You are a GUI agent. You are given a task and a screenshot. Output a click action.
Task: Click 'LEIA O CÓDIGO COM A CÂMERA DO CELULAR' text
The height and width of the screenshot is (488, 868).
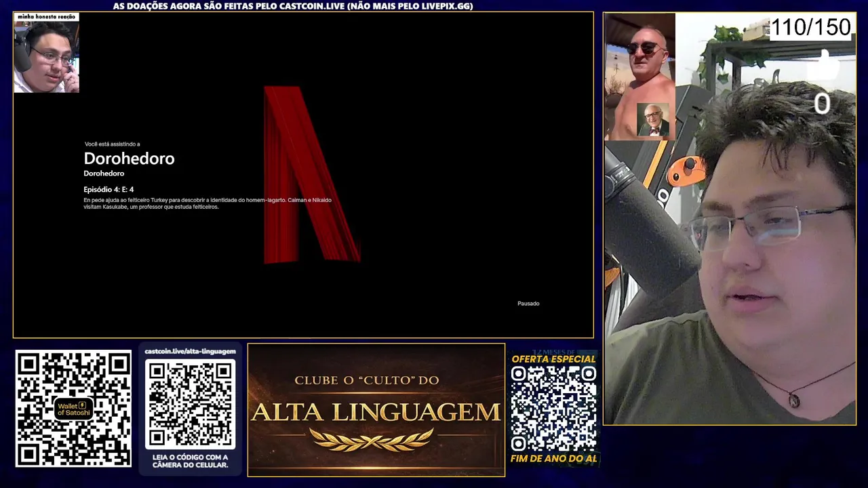tap(191, 461)
